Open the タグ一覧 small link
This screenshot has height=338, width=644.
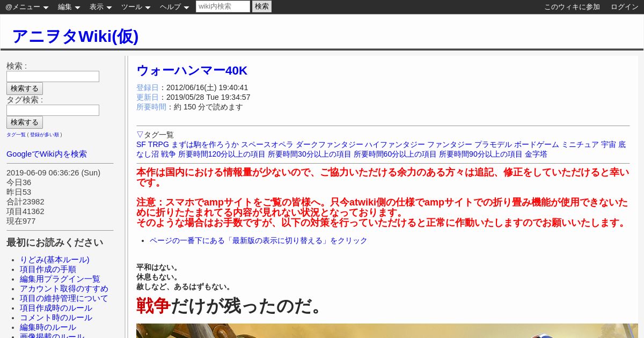pos(16,135)
